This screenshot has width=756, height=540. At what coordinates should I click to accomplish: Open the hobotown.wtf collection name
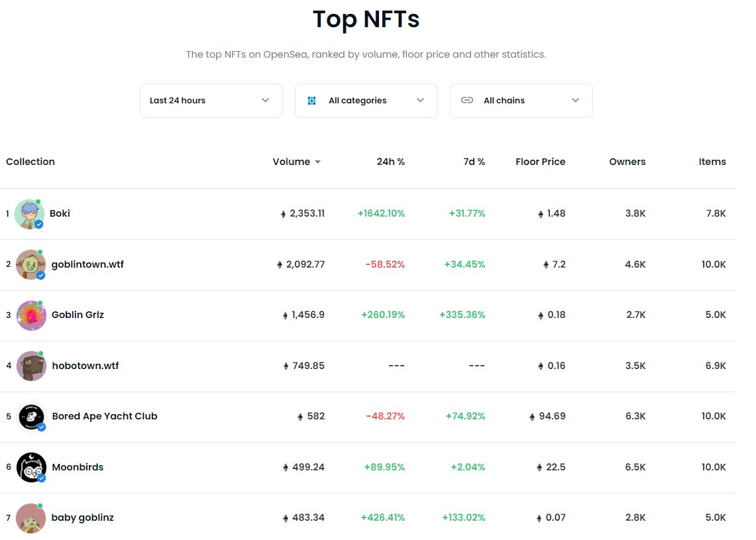(85, 366)
